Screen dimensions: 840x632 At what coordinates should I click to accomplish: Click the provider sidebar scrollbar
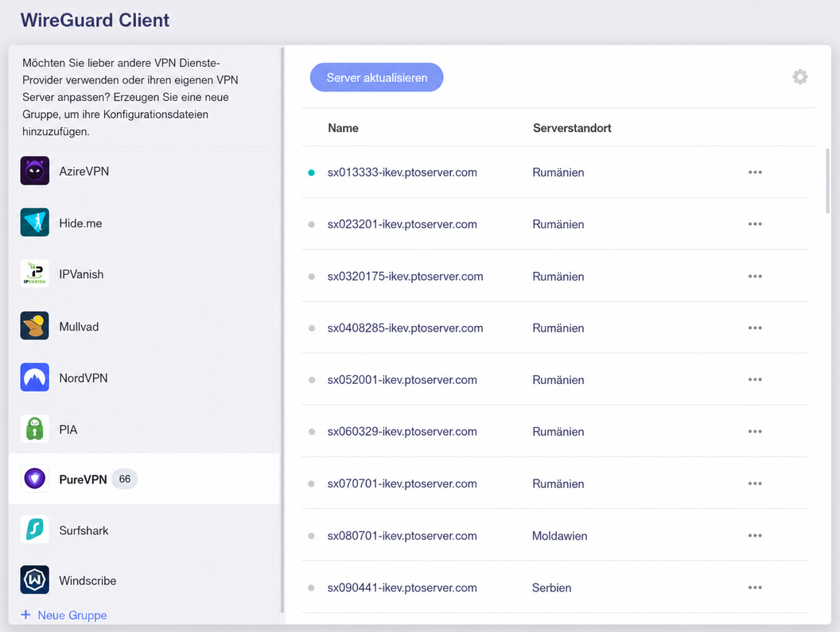click(282, 330)
